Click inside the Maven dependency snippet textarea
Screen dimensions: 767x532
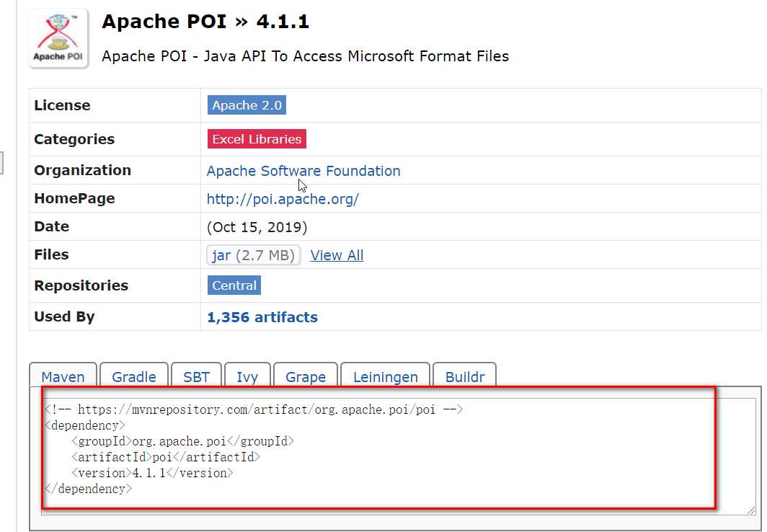point(399,456)
